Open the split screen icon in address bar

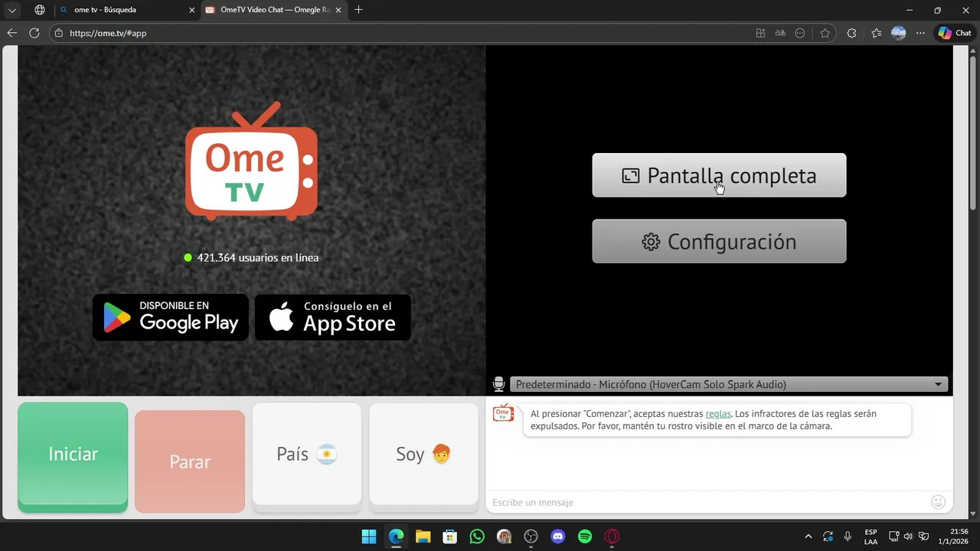pyautogui.click(x=760, y=33)
